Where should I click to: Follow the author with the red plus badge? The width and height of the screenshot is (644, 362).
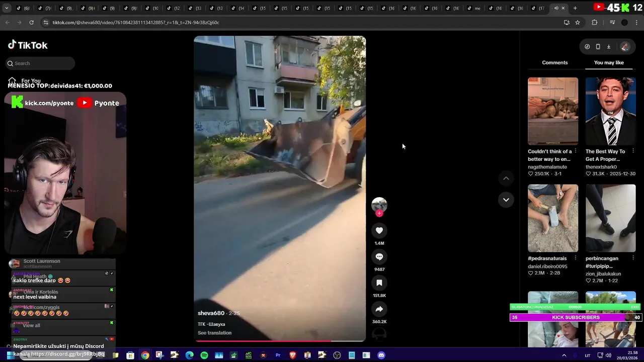(379, 213)
